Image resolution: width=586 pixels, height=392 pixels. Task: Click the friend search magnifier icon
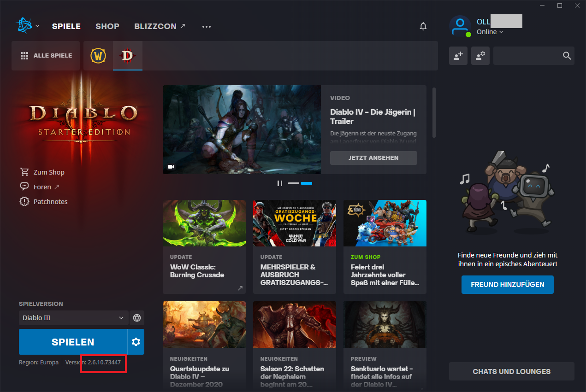(x=567, y=56)
